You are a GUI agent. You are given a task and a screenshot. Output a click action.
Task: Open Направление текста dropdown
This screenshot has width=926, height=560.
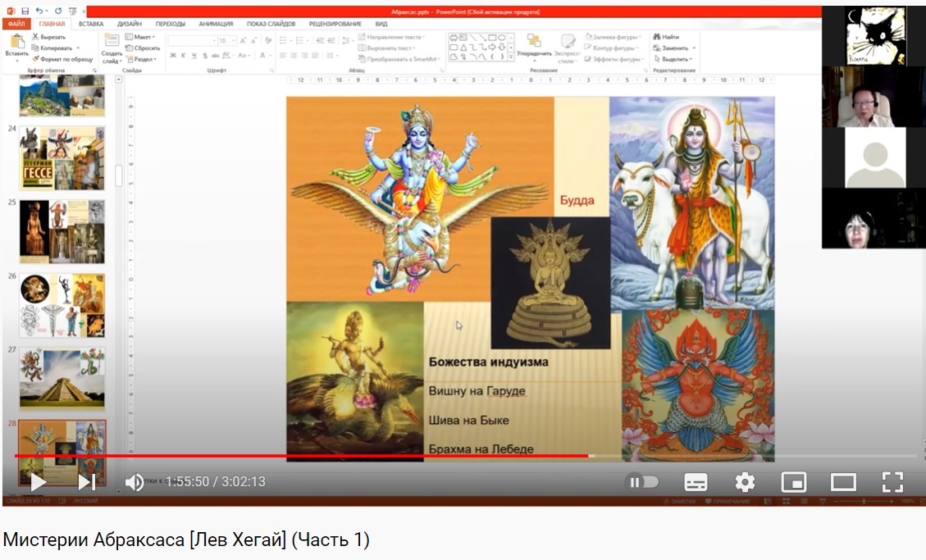pyautogui.click(x=391, y=37)
